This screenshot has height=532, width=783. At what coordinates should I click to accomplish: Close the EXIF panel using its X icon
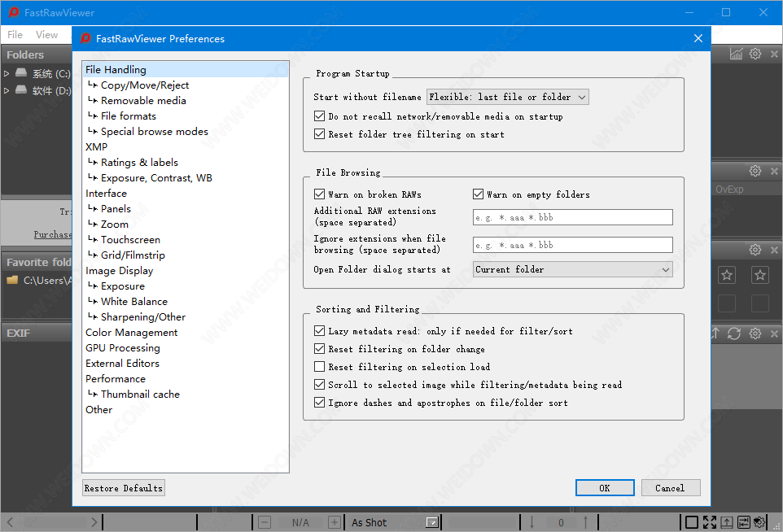pos(774,334)
